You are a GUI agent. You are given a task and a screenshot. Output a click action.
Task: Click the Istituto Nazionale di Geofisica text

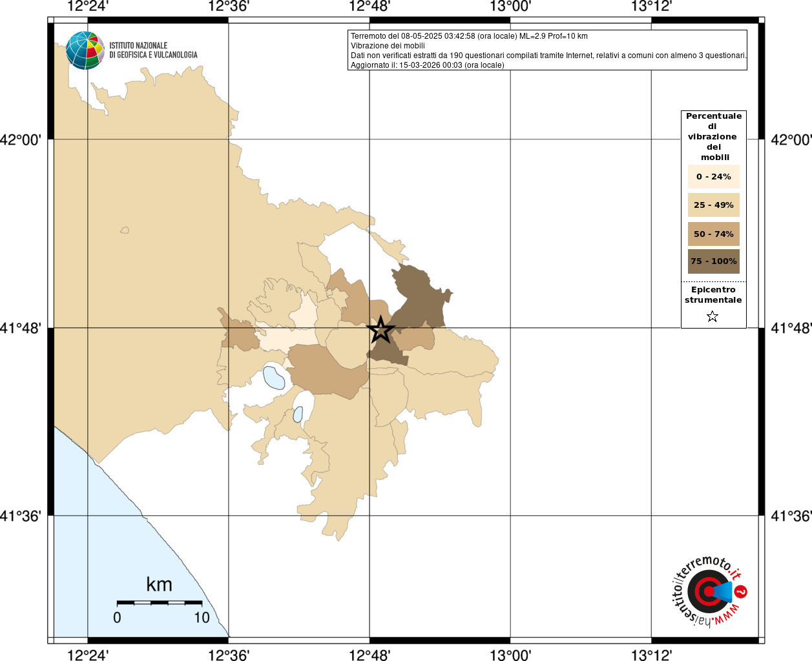pos(153,50)
